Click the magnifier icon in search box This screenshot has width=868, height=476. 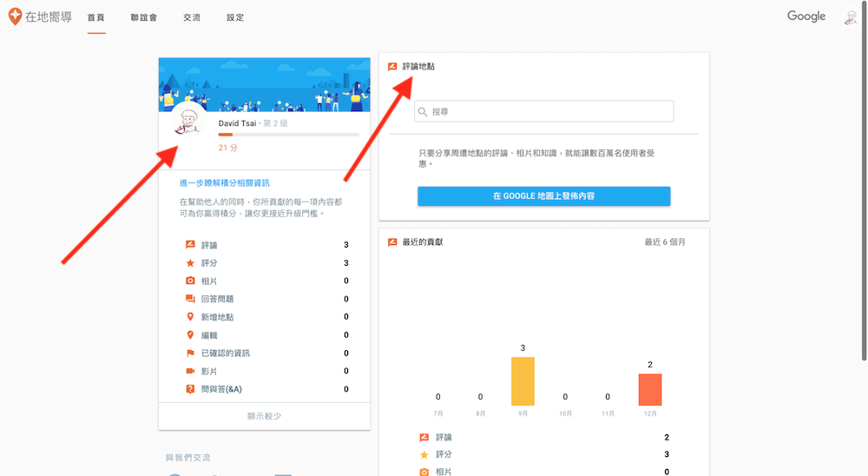pos(422,112)
